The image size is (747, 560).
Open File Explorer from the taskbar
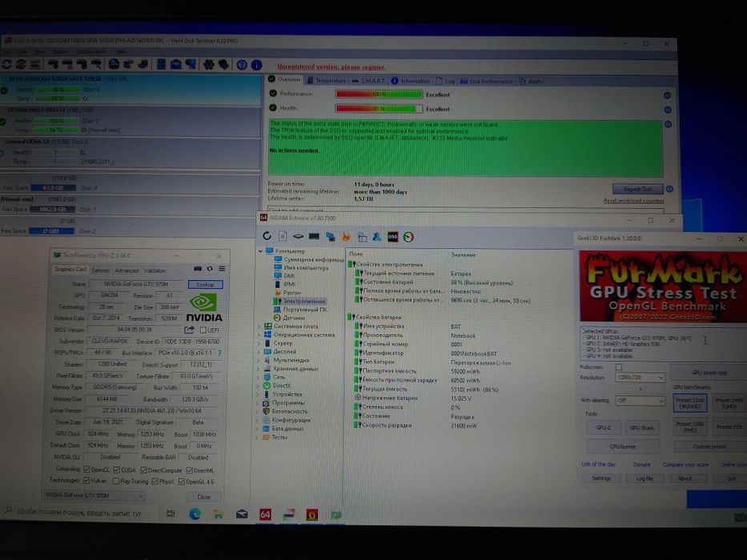[x=219, y=514]
